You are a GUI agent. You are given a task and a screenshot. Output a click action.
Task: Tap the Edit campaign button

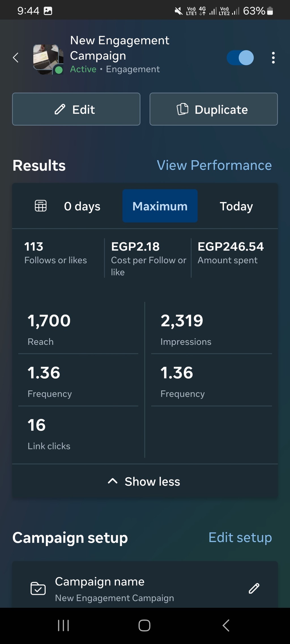click(76, 109)
